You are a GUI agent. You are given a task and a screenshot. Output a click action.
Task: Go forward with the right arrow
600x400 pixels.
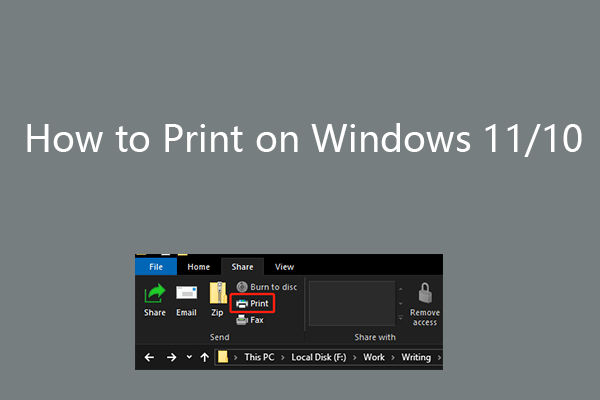pyautogui.click(x=171, y=358)
